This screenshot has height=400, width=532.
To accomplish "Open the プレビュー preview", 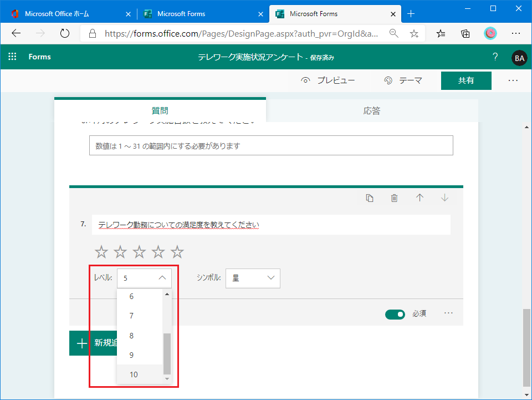I will click(328, 80).
